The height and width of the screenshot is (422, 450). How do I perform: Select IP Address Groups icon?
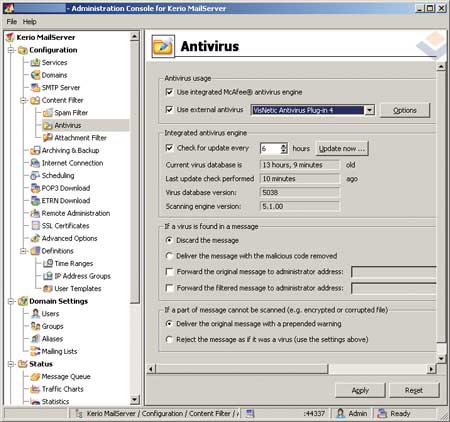(48, 276)
